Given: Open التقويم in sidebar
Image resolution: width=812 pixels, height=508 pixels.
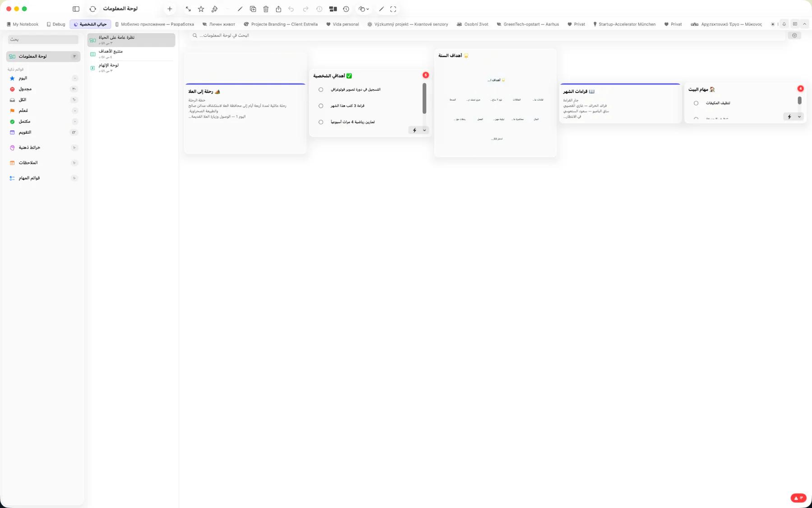Looking at the screenshot, I should coord(43,132).
